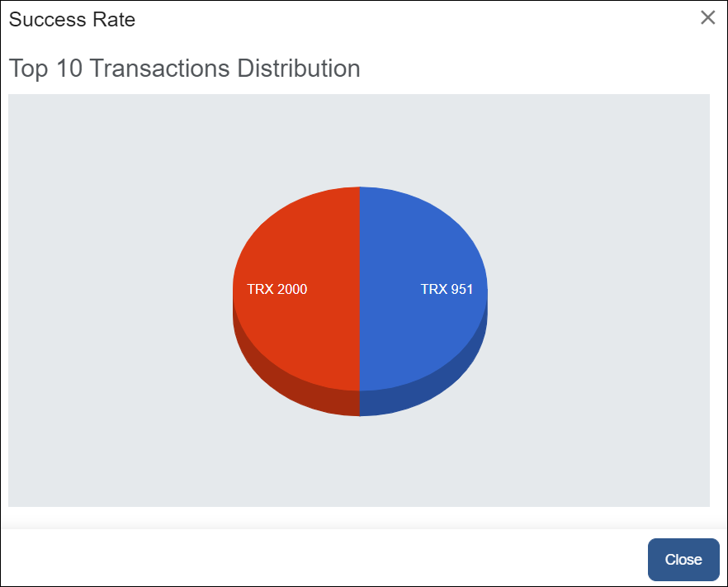Click empty gray chart area below the pie
728x587 pixels.
click(x=359, y=462)
